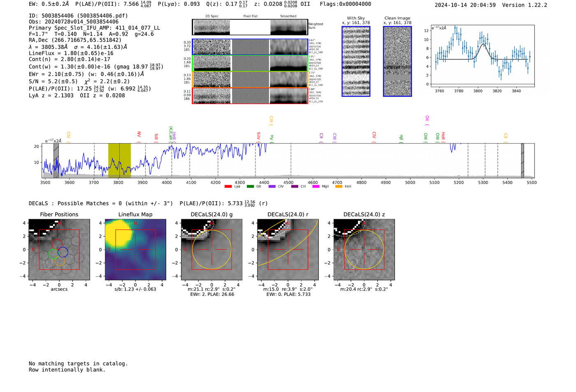
Task: Click the EW: 0.5±0.2Å header value
Action: tap(49, 4)
